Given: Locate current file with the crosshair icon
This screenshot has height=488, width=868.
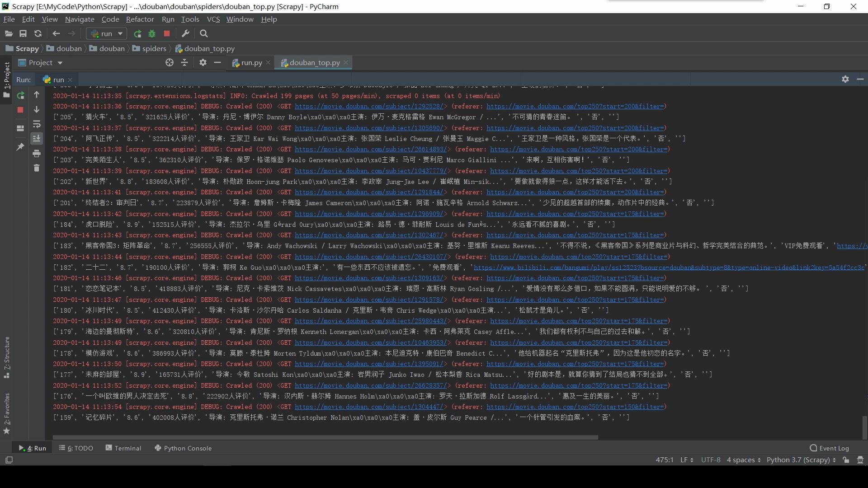Looking at the screenshot, I should point(170,62).
